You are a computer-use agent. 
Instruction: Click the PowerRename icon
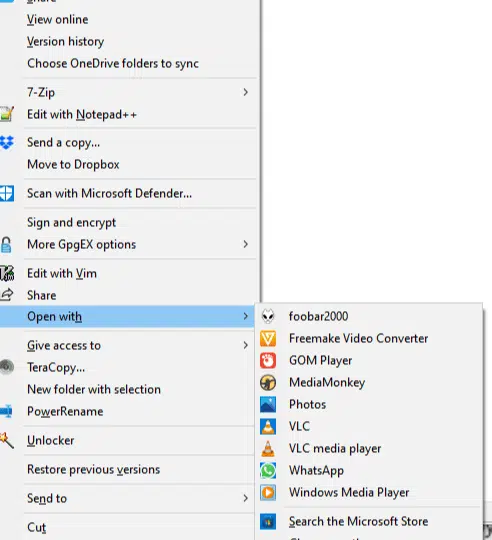(6, 411)
